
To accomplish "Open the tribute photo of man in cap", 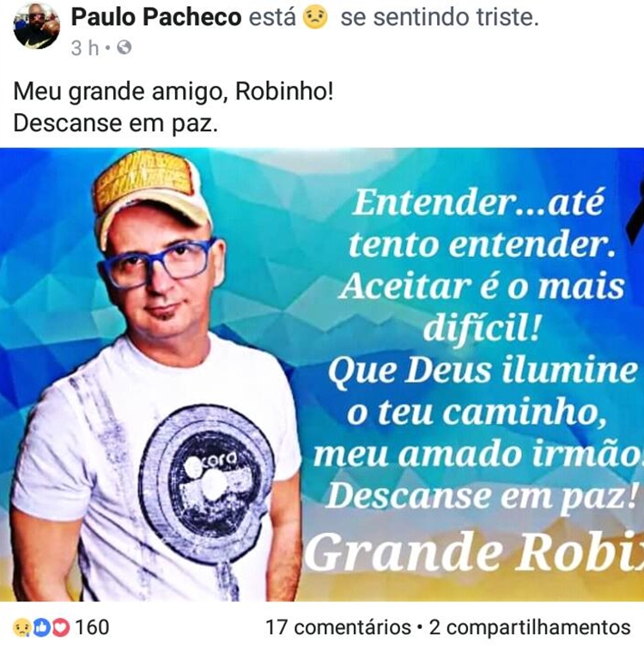I will point(322,374).
